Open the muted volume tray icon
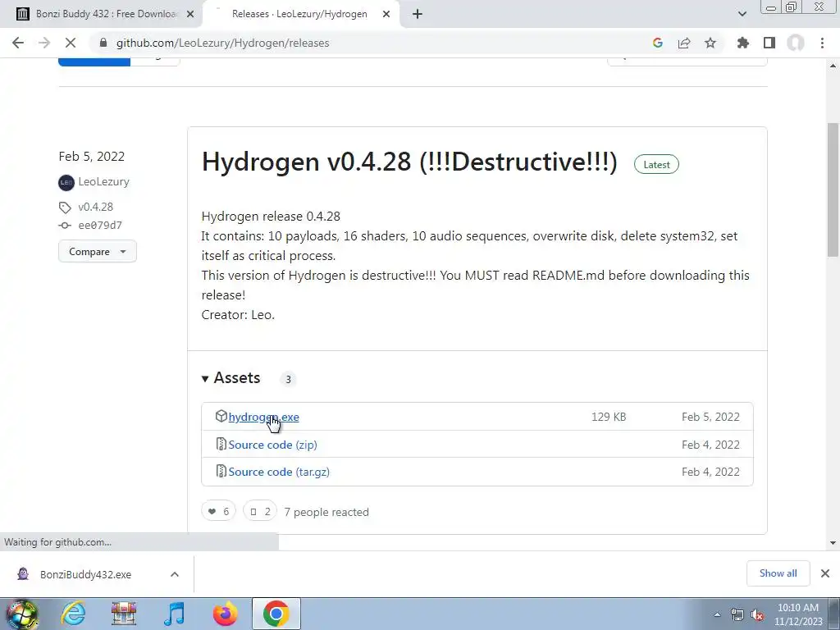Screen dimensions: 840x630 click(757, 615)
